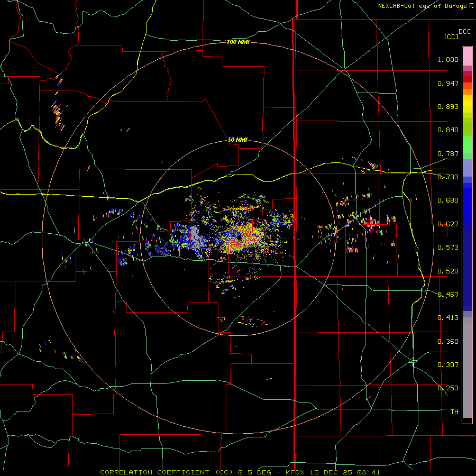Click the gray lower segment of the color bar
The height and width of the screenshot is (476, 476).
[x=467, y=368]
